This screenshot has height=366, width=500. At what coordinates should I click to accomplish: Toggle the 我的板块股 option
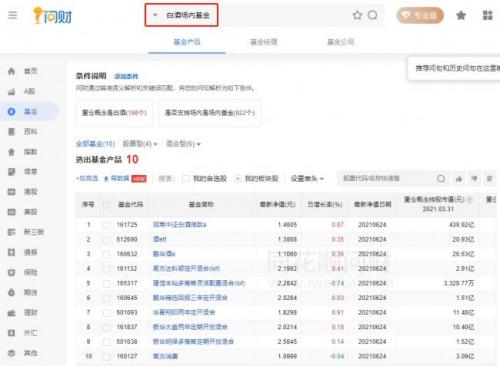click(x=238, y=179)
